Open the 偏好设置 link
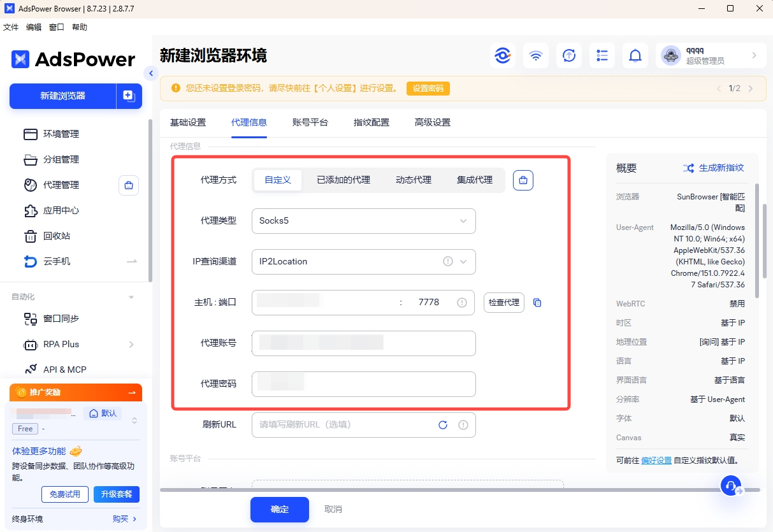Image resolution: width=773 pixels, height=532 pixels. (x=656, y=460)
